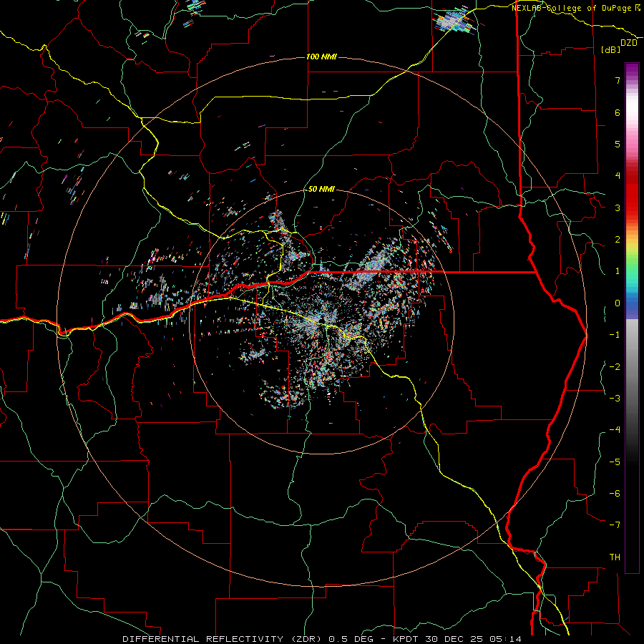Click the 0 dB value on color scale

618,303
